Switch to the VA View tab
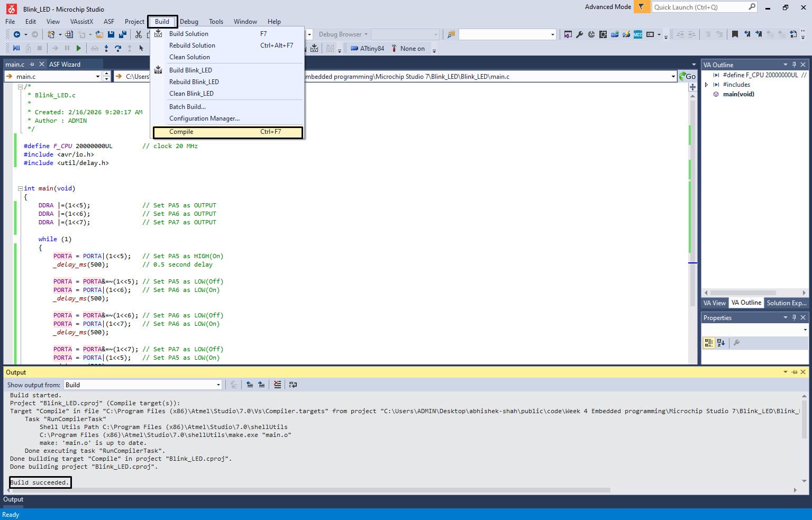 click(714, 303)
